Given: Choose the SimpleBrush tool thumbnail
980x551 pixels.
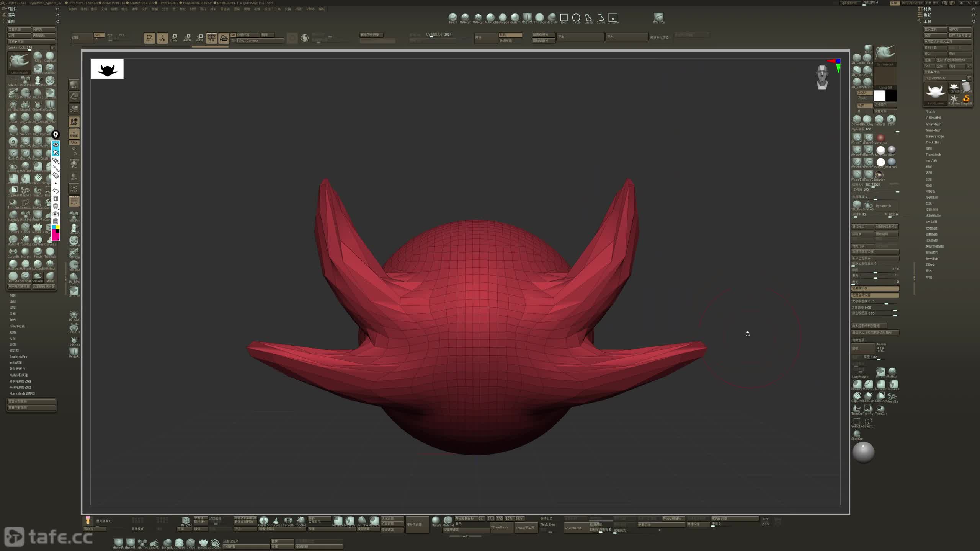Looking at the screenshot, I should click(x=966, y=99).
